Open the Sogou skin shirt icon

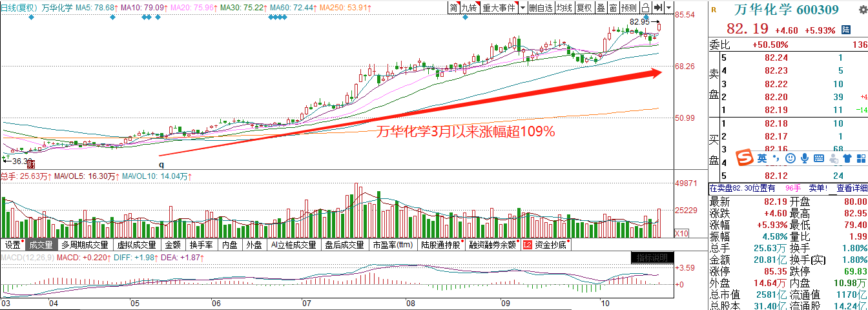coord(847,158)
